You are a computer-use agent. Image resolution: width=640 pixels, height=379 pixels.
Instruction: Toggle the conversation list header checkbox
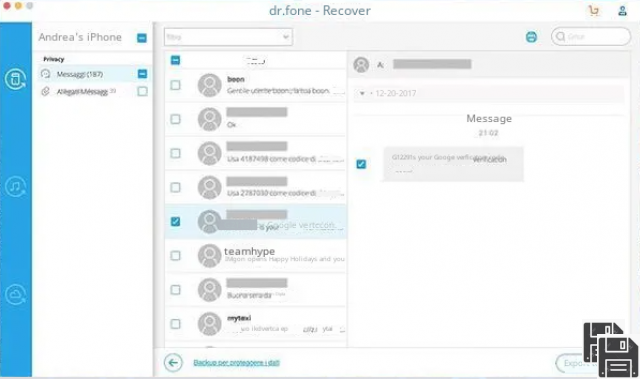pos(175,60)
